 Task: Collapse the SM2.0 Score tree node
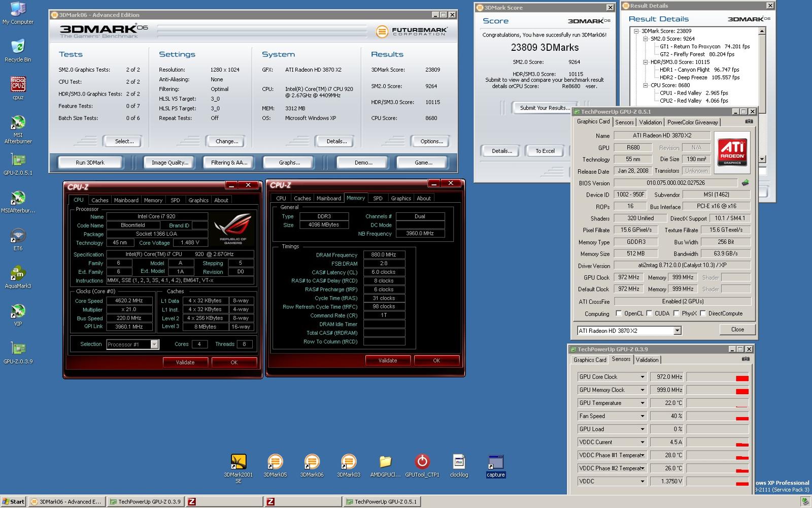coord(646,39)
